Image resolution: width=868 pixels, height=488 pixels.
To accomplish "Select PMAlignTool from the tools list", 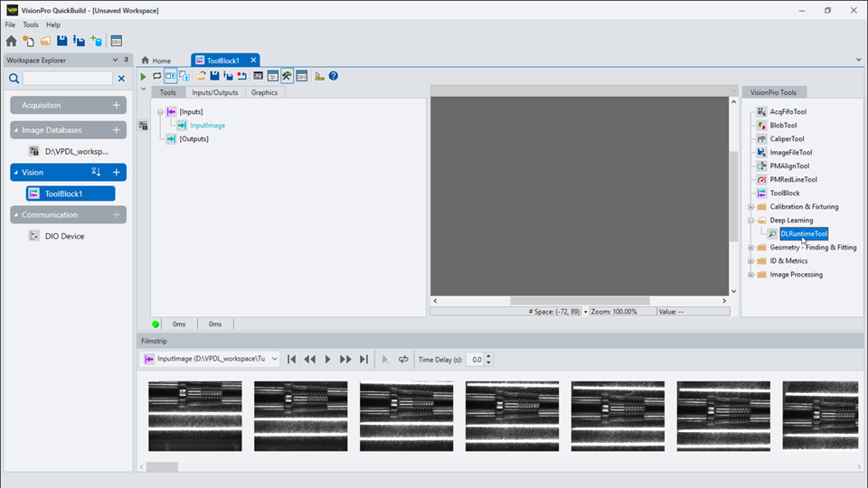I will (788, 166).
